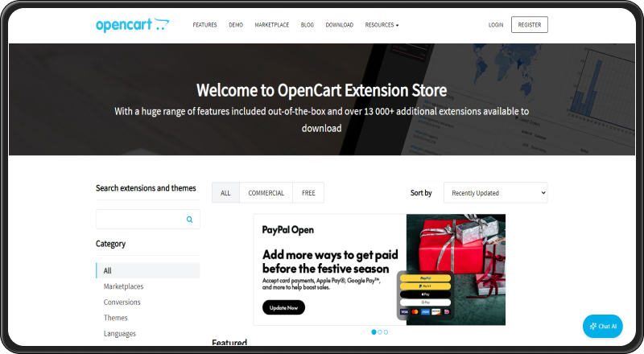
Task: Select the Themes category
Action: [115, 318]
